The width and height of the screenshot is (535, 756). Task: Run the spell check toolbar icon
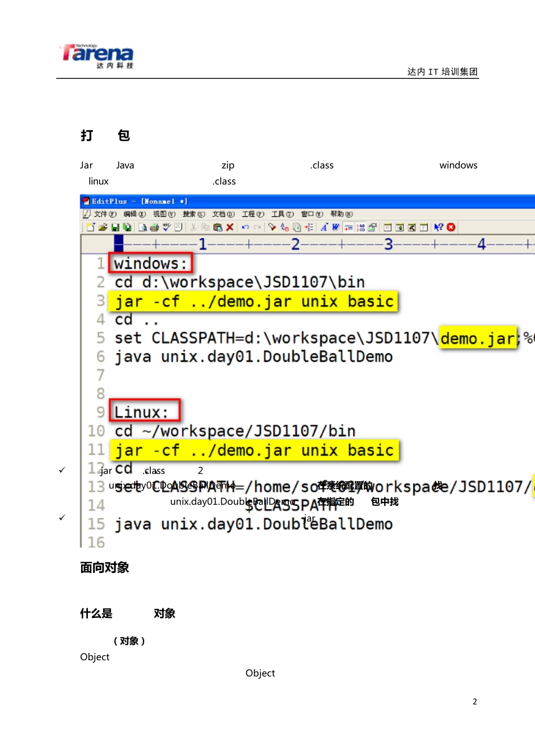tap(167, 227)
